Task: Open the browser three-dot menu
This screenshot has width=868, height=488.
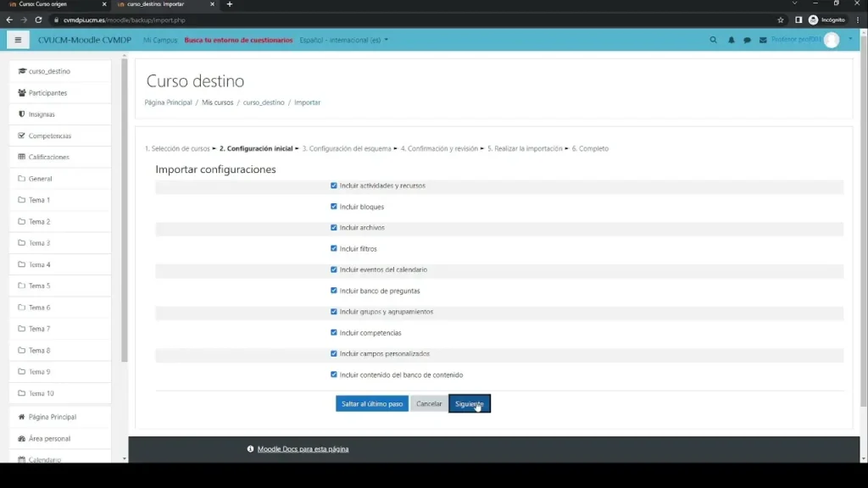Action: coord(857,19)
